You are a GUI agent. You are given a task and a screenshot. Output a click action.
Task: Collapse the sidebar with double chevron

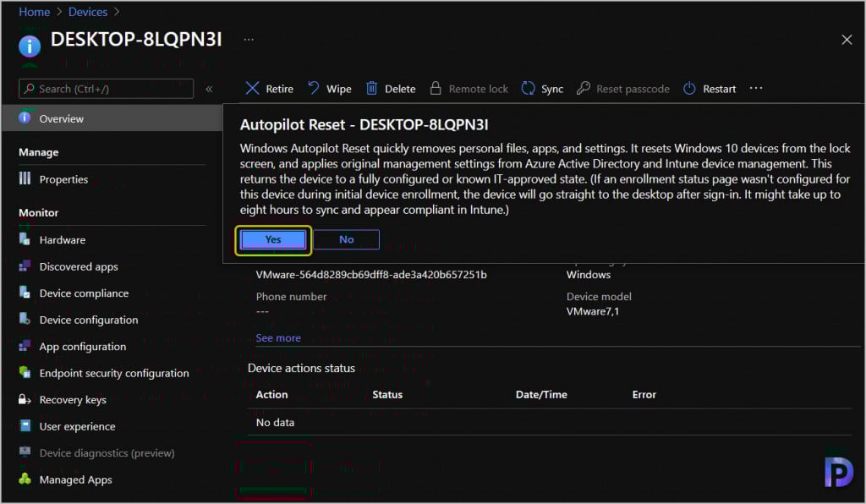pos(210,89)
